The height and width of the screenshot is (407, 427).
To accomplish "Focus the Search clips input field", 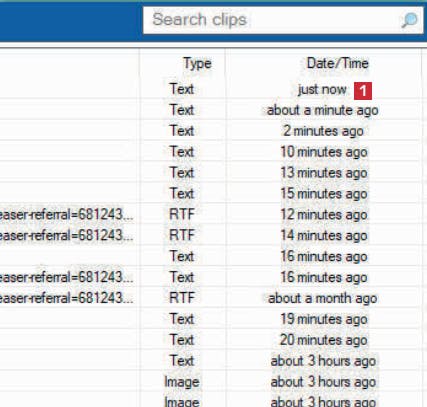I will click(283, 20).
